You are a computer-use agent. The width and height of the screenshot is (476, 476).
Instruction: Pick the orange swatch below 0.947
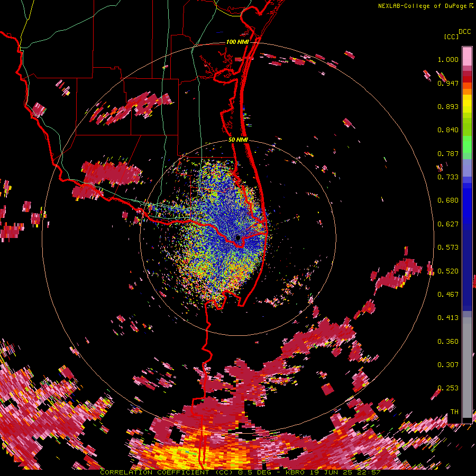tap(467, 91)
